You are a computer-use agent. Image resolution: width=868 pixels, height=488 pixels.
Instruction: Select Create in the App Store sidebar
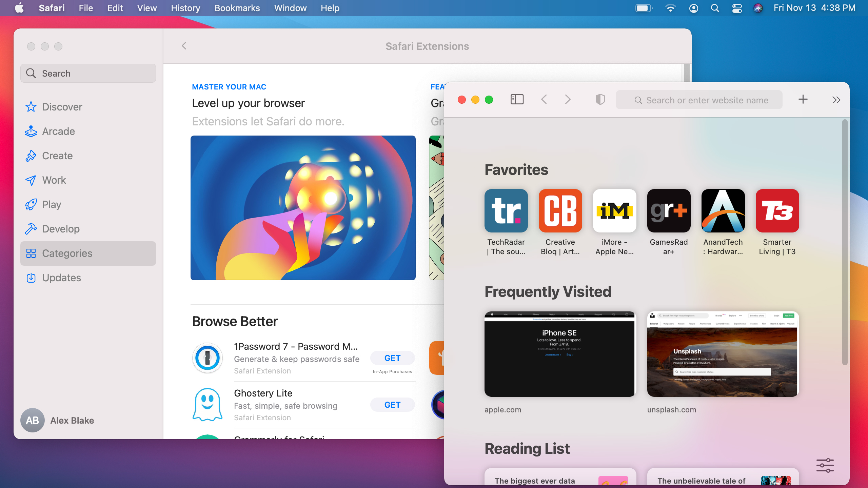coord(88,156)
